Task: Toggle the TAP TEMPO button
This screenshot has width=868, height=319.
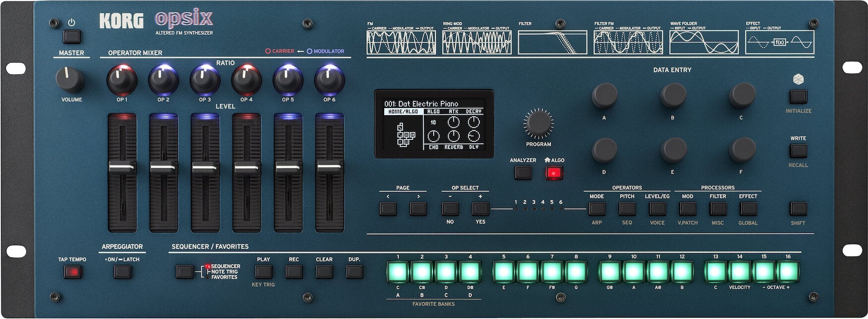Action: [x=72, y=272]
